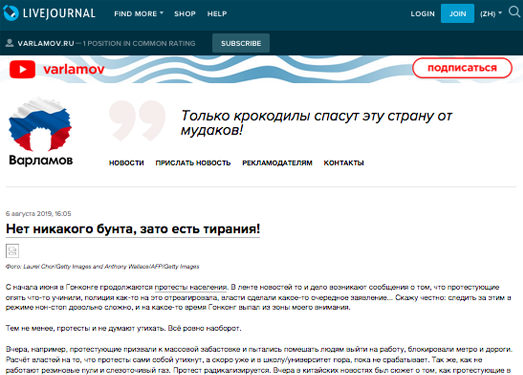
Task: Click the user profile icon beside VARLAMOV.RU
Action: tap(10, 43)
